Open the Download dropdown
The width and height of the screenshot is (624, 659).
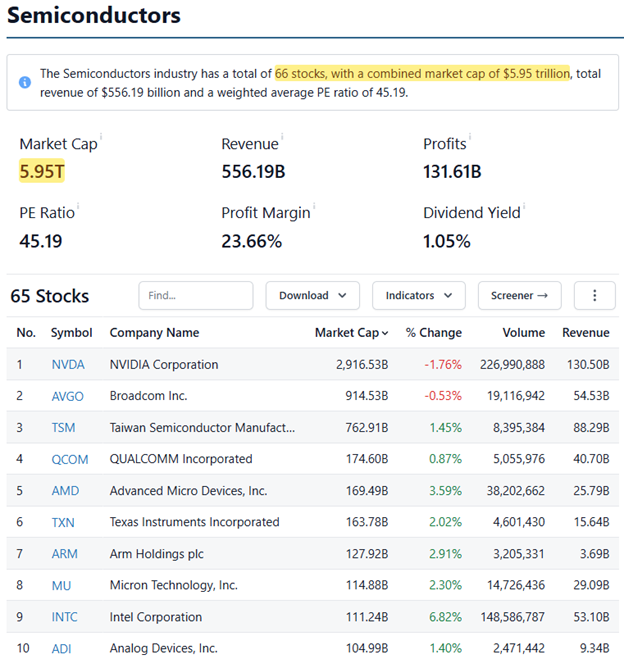pos(312,295)
